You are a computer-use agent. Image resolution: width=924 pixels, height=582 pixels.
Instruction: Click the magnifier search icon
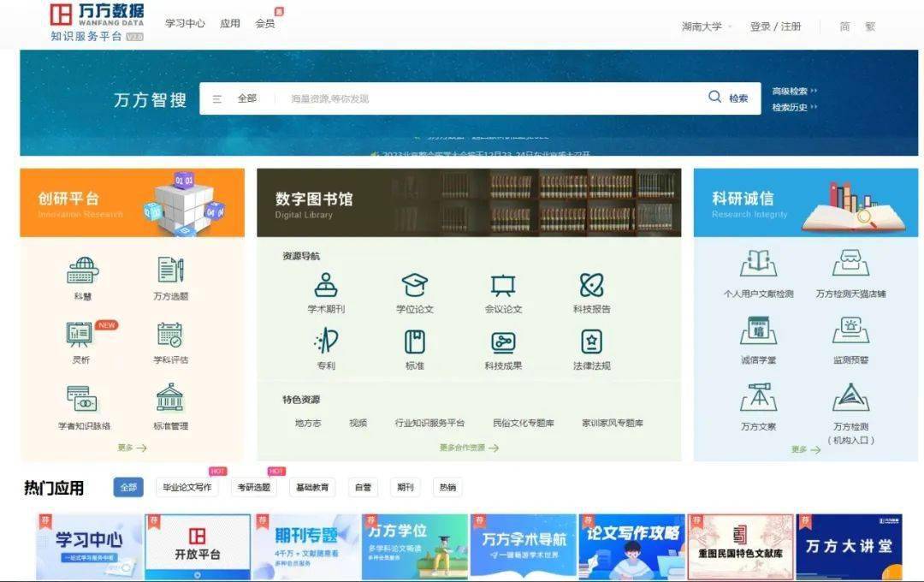pos(714,97)
